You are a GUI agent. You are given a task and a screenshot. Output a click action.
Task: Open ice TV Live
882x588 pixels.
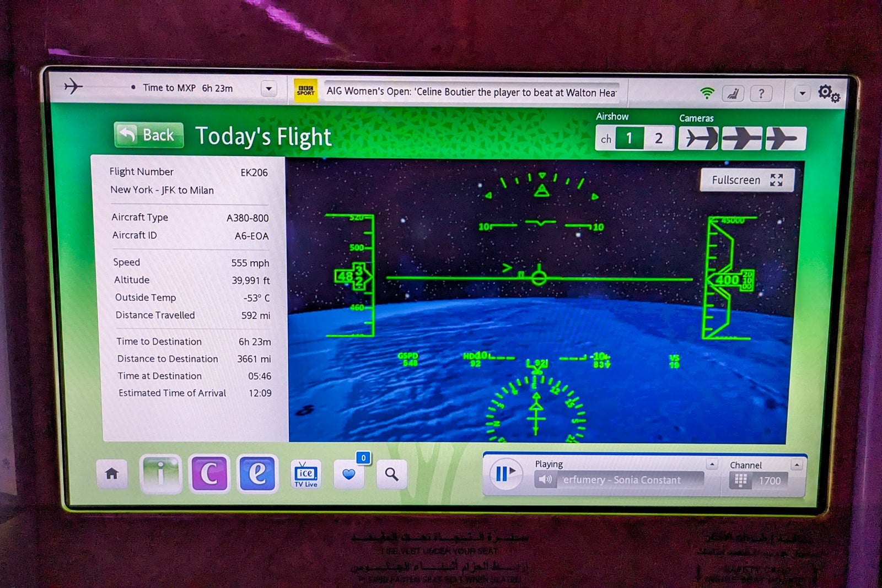point(306,474)
